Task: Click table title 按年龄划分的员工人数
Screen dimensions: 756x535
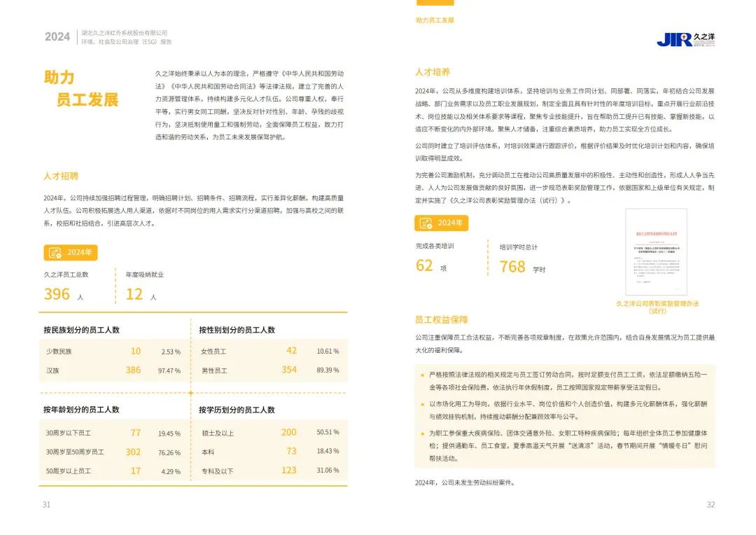Action: click(x=81, y=410)
